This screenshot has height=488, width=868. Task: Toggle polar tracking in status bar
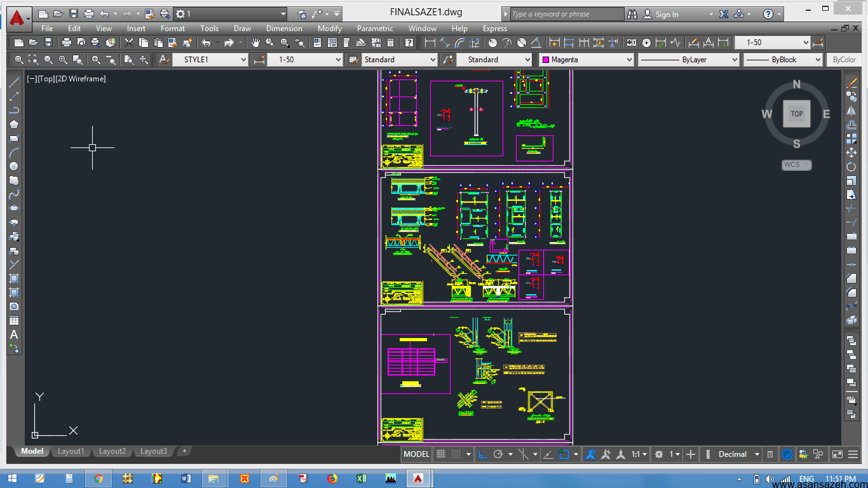pos(498,454)
